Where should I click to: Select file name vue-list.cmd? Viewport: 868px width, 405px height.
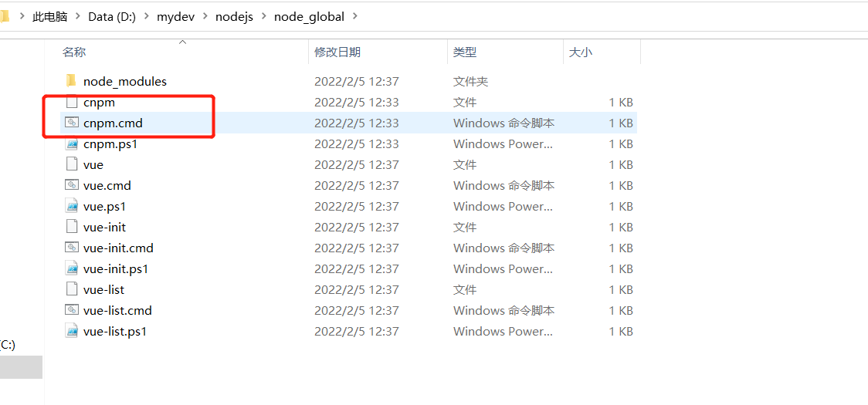pyautogui.click(x=117, y=310)
